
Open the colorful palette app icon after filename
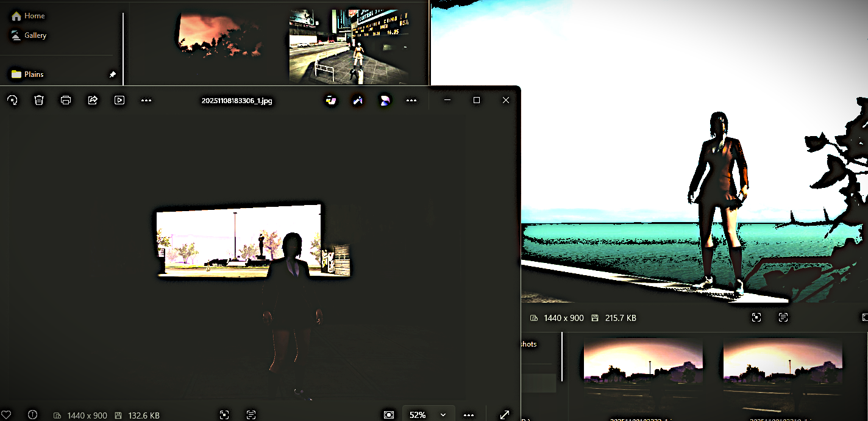331,100
